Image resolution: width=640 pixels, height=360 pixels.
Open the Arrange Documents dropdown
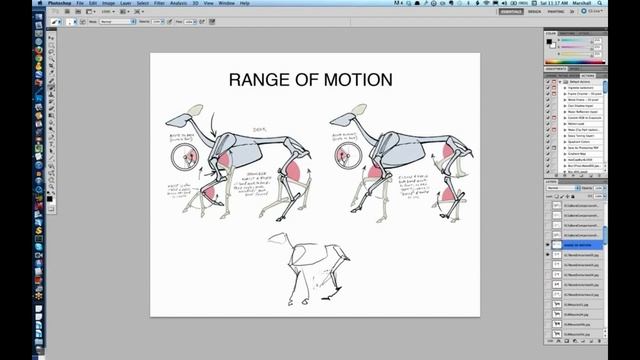tap(124, 11)
